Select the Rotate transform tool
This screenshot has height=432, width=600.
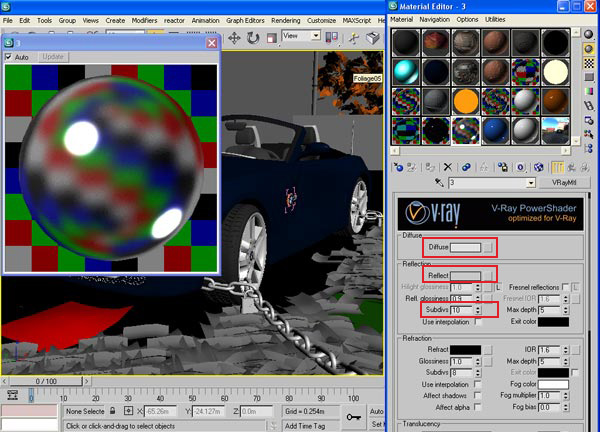[x=253, y=38]
